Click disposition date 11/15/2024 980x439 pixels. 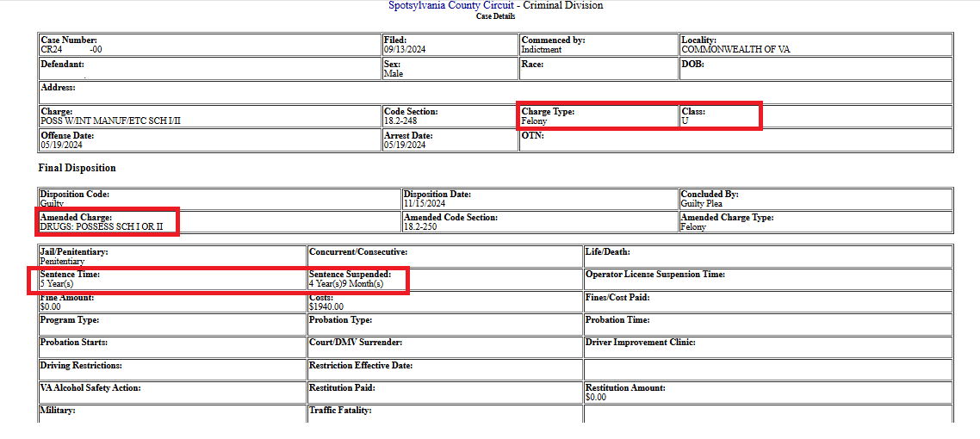(x=424, y=204)
